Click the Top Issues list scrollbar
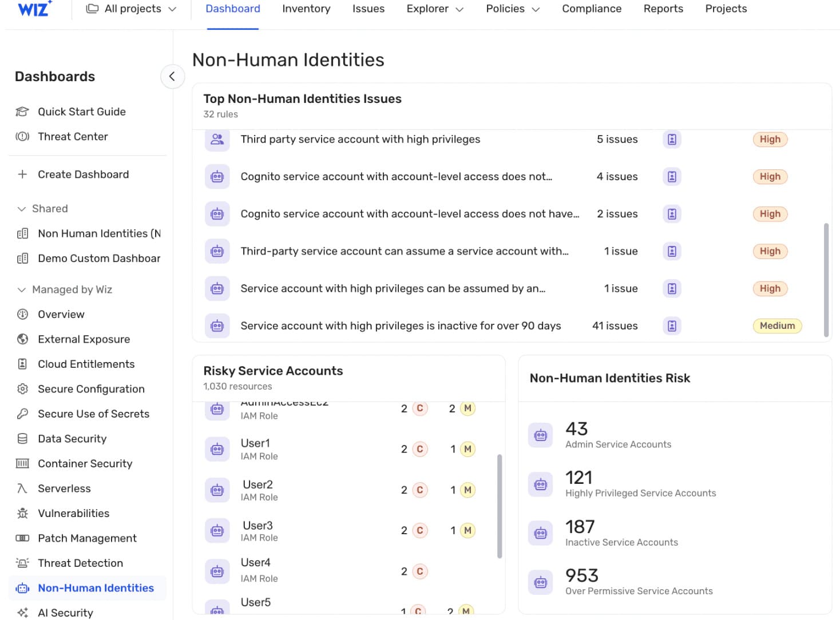This screenshot has width=840, height=620. [x=826, y=280]
